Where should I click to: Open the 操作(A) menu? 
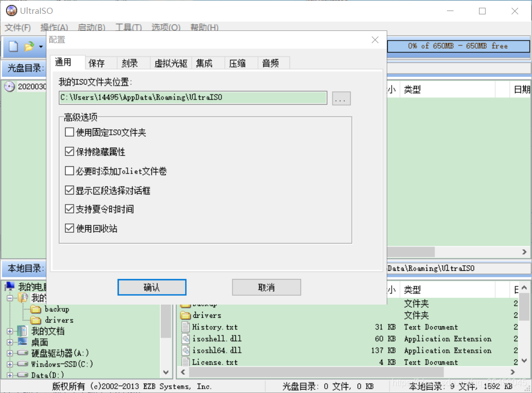[54, 28]
